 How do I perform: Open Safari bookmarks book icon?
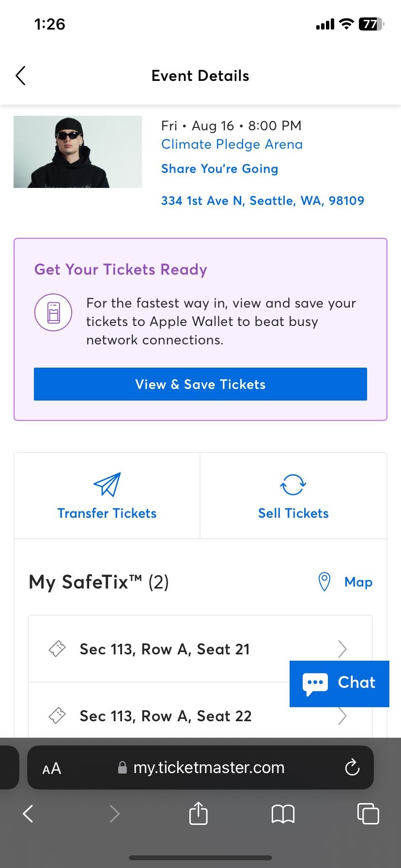283,814
